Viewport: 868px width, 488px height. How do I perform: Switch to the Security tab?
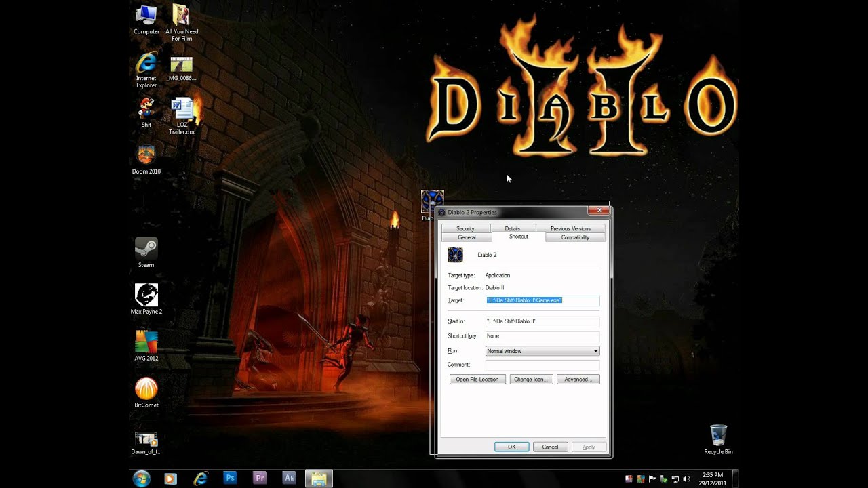(465, 228)
